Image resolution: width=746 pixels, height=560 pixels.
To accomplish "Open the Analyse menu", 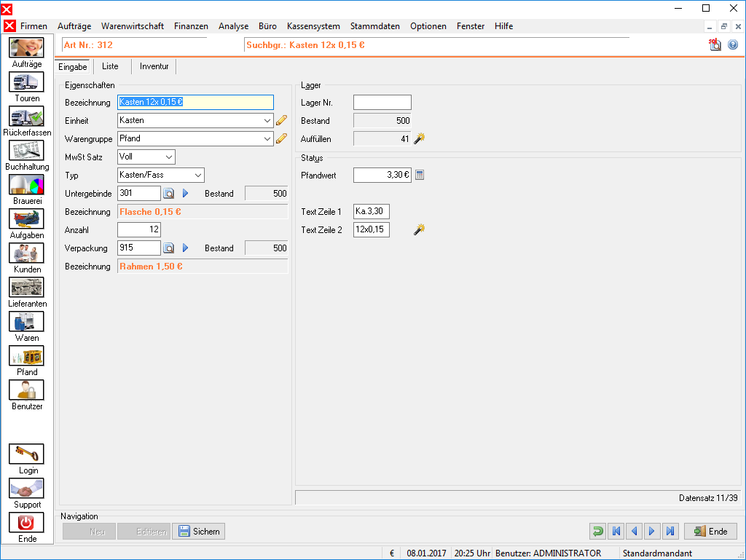I will [234, 26].
